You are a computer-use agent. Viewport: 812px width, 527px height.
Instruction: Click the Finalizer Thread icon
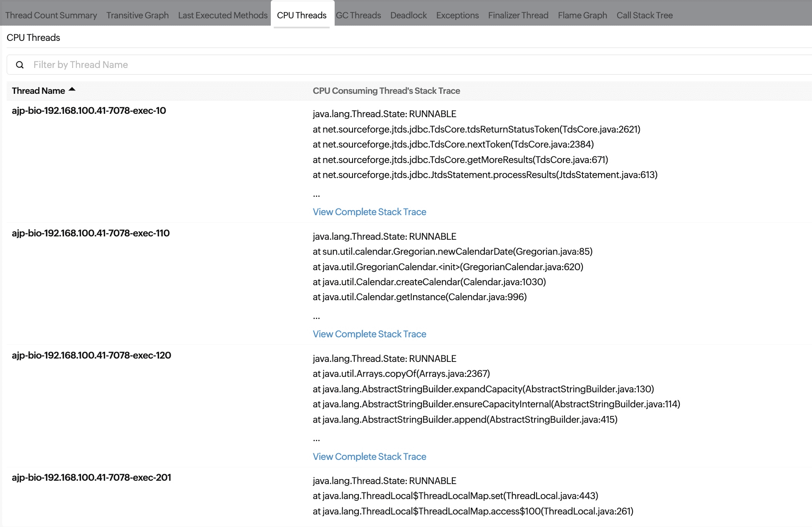tap(518, 15)
